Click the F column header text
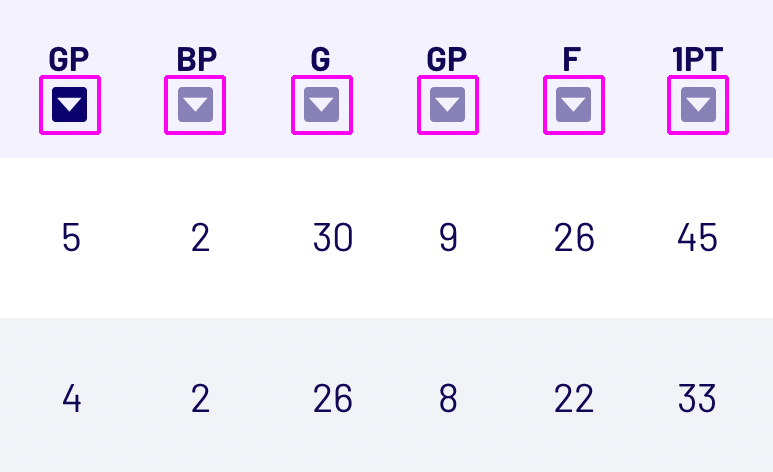This screenshot has height=472, width=773. click(x=571, y=60)
